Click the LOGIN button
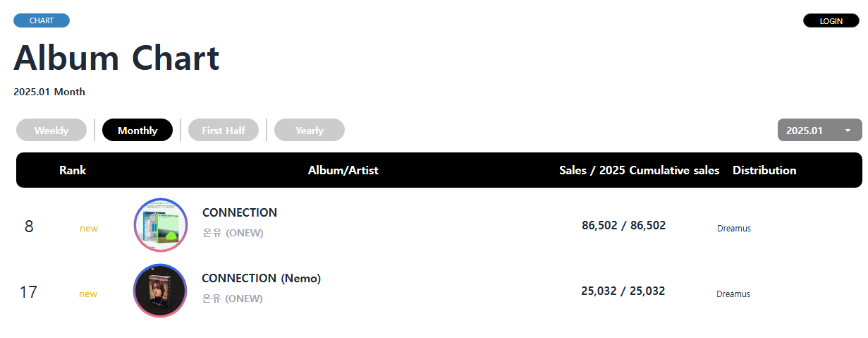Image resolution: width=868 pixels, height=338 pixels. tap(831, 21)
